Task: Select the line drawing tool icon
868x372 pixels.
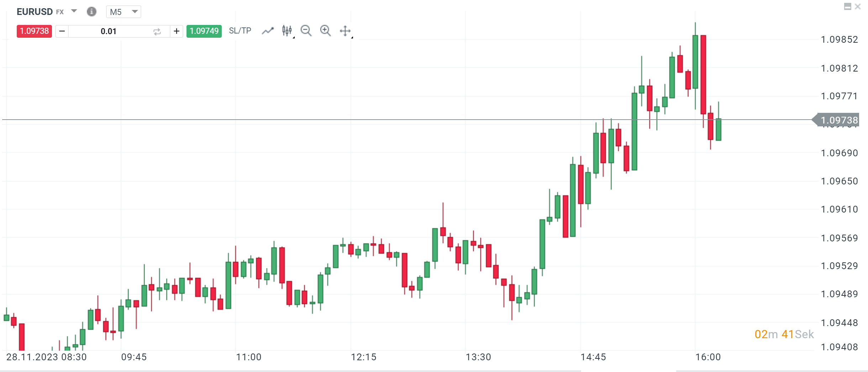Action: 268,31
